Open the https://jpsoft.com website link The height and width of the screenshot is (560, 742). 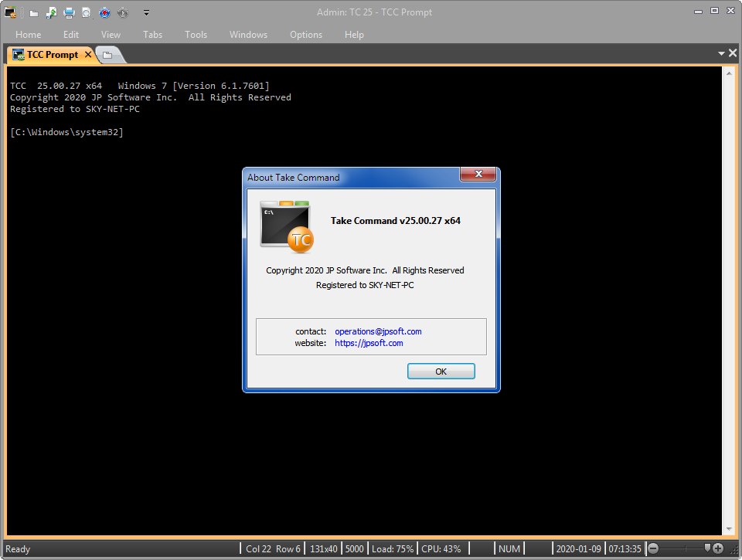point(369,343)
